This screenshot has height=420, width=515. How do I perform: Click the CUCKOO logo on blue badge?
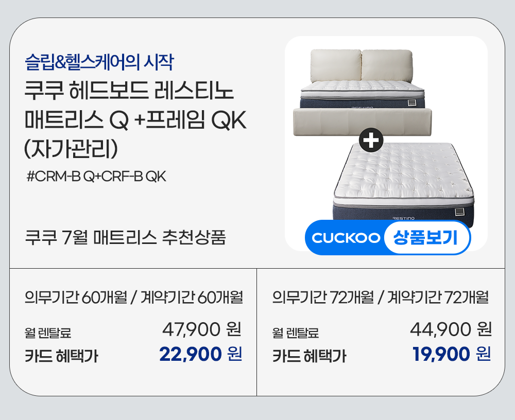pos(346,238)
